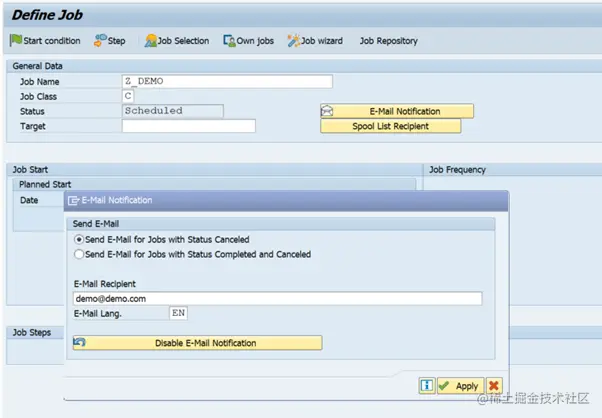Screen dimensions: 602x418
Task: Click the Date label under Planned Start
Action: pos(29,200)
